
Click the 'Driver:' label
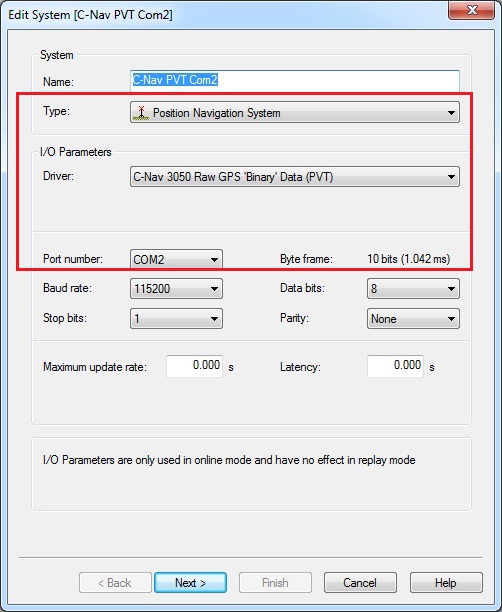tap(59, 176)
